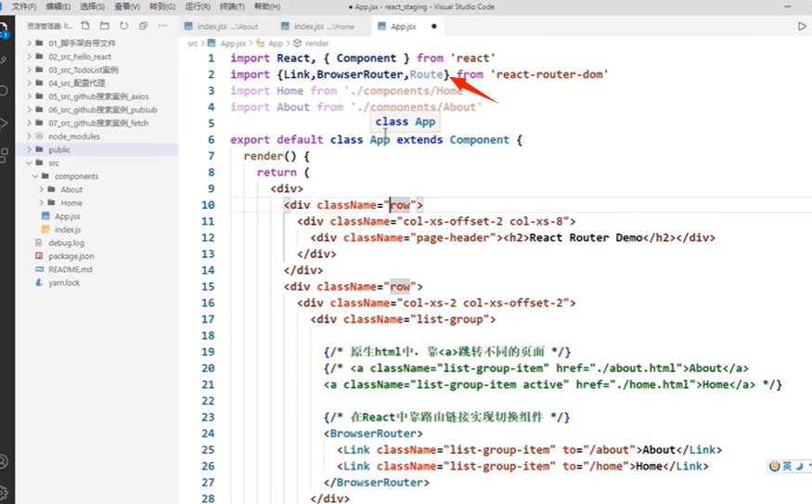The width and height of the screenshot is (812, 504).
Task: Collapse all folders in explorer
Action: coord(143,25)
